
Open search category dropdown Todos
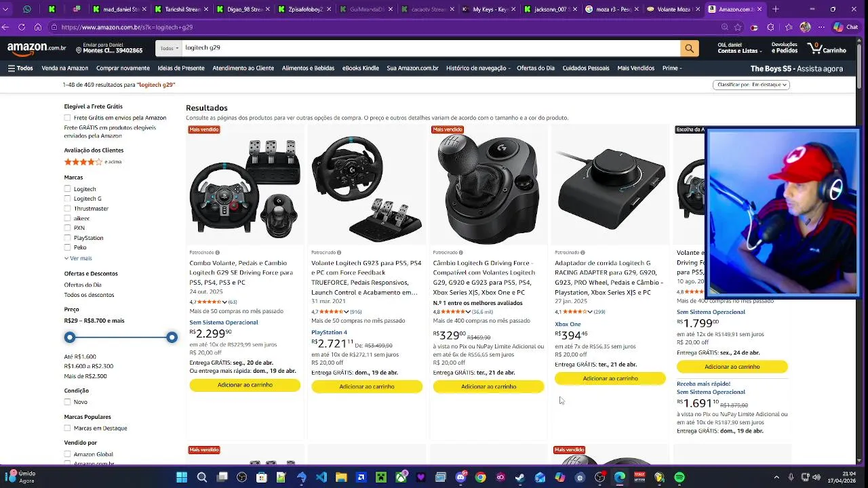tap(169, 48)
